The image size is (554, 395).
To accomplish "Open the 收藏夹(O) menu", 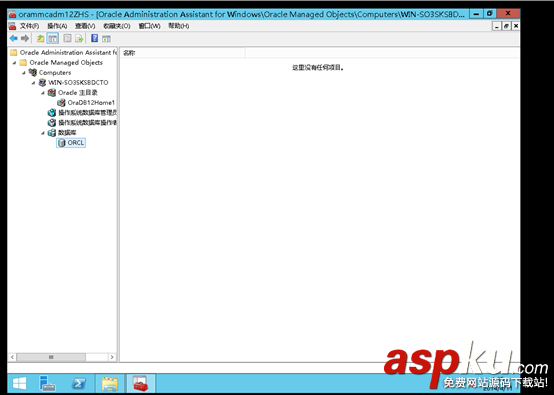I will click(x=117, y=26).
